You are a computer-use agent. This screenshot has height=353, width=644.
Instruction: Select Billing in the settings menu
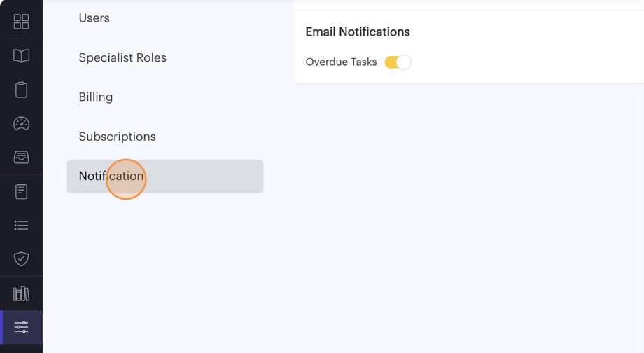pyautogui.click(x=96, y=97)
